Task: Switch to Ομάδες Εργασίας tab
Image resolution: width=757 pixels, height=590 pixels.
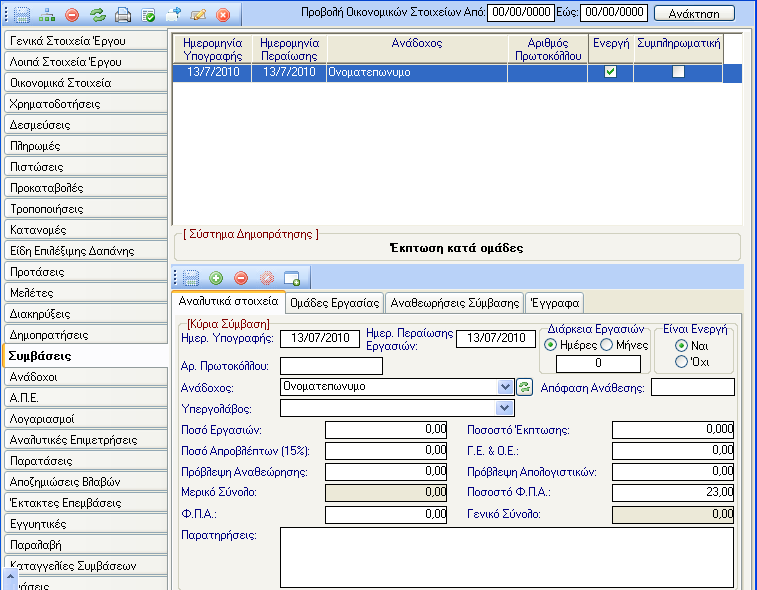Action: [335, 303]
